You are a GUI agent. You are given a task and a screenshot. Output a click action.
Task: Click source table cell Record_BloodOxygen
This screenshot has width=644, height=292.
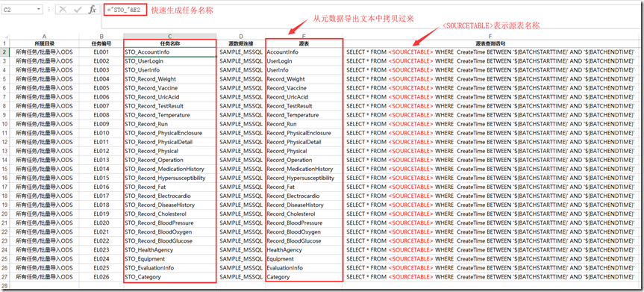[x=304, y=232]
